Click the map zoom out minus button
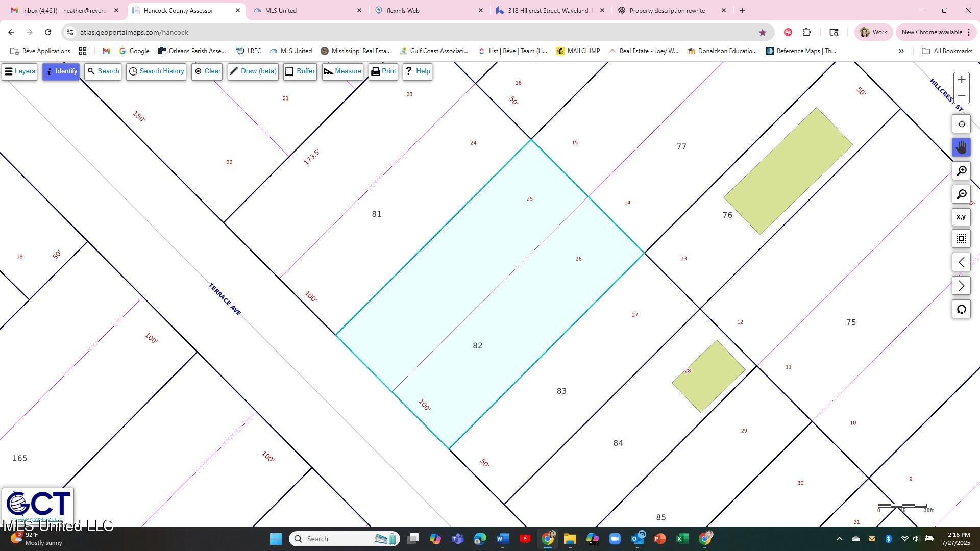Viewport: 980px width, 551px height. (962, 96)
